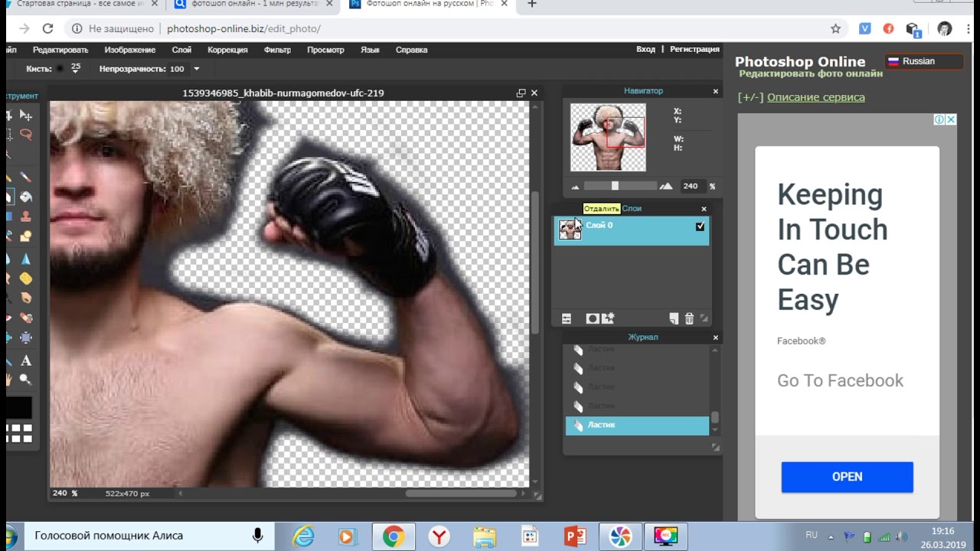The width and height of the screenshot is (980, 551).
Task: Open the Язык menu
Action: click(x=370, y=50)
